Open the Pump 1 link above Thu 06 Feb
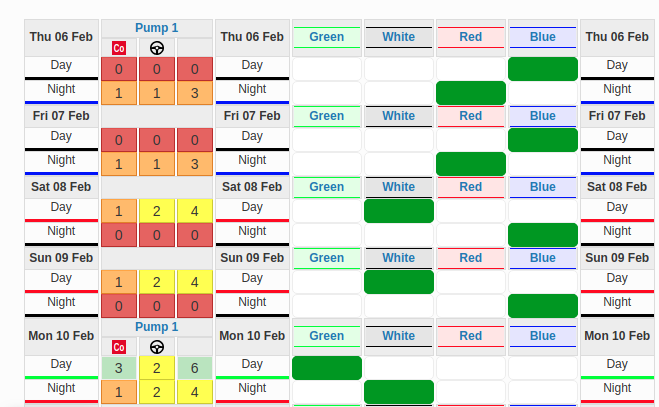 (156, 28)
